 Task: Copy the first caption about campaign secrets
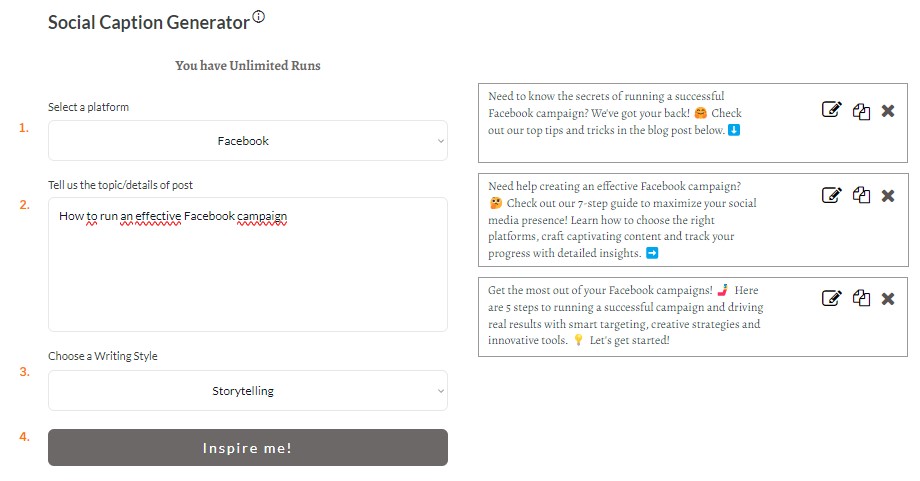click(861, 111)
